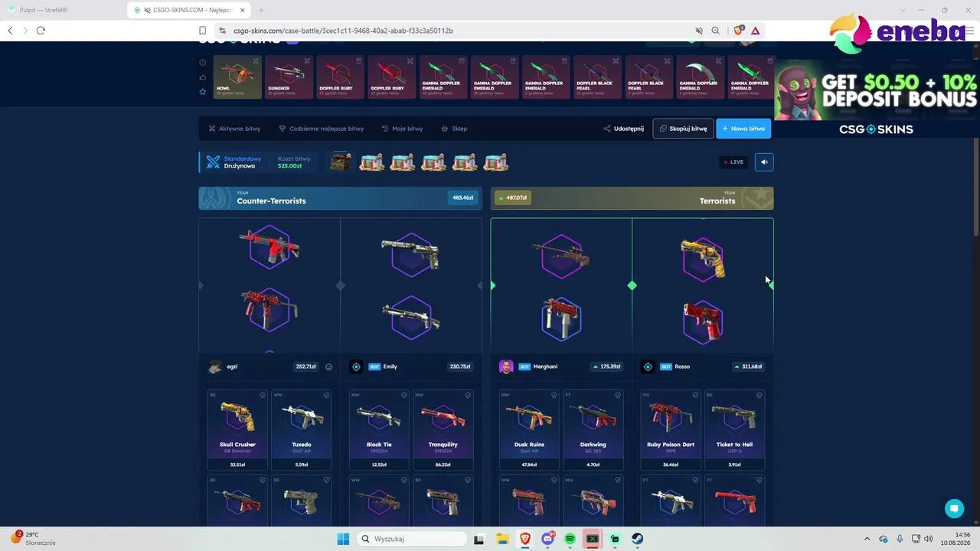The image size is (980, 551).
Task: Open the Brave Rewards triangle icon
Action: click(x=755, y=31)
